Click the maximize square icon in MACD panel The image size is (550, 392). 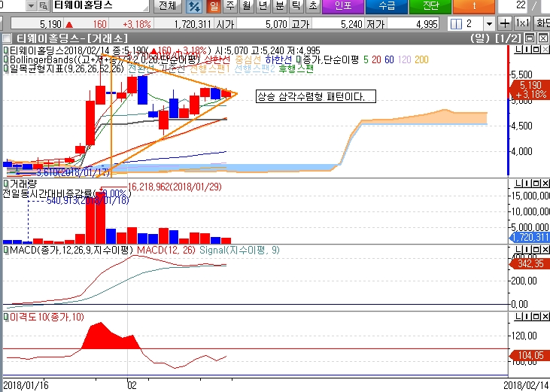click(536, 250)
